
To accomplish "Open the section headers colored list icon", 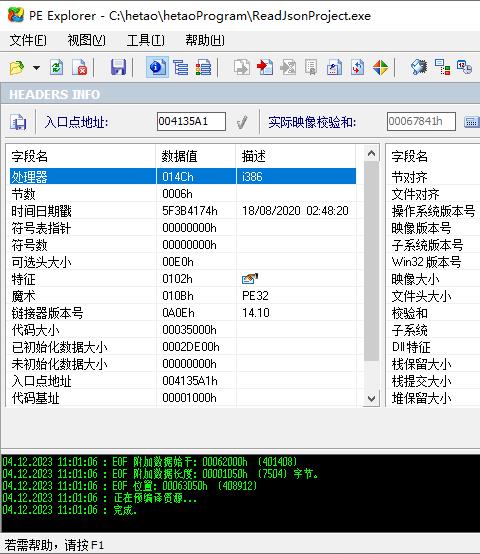I will [203, 67].
